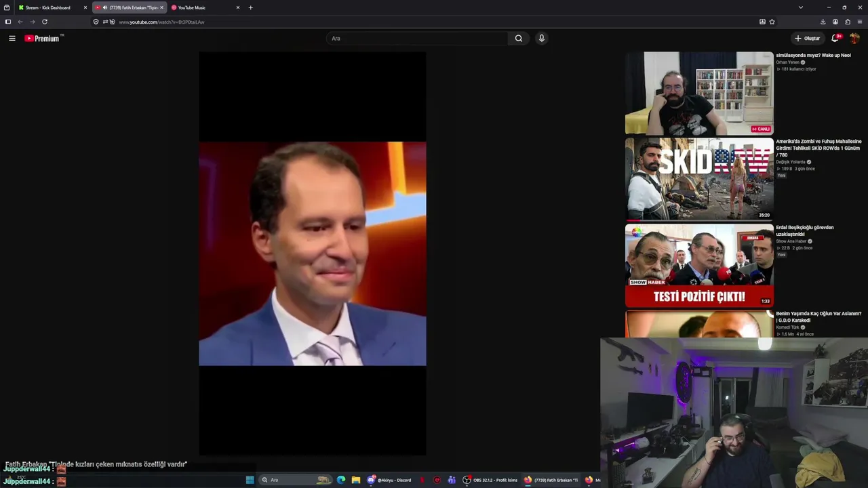The width and height of the screenshot is (868, 488).
Task: Open the YouTube account avatar menu
Action: (854, 39)
